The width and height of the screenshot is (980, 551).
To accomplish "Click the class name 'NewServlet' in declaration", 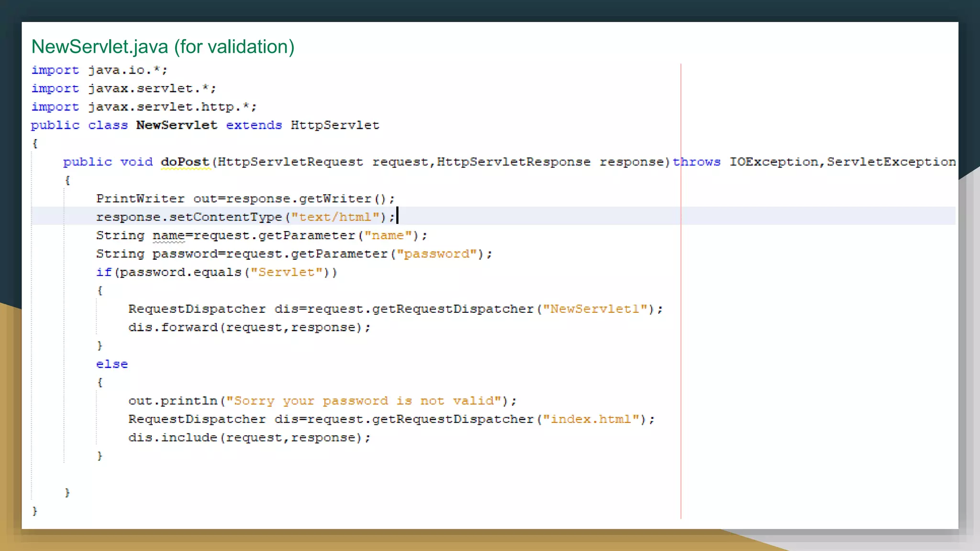I will [177, 125].
